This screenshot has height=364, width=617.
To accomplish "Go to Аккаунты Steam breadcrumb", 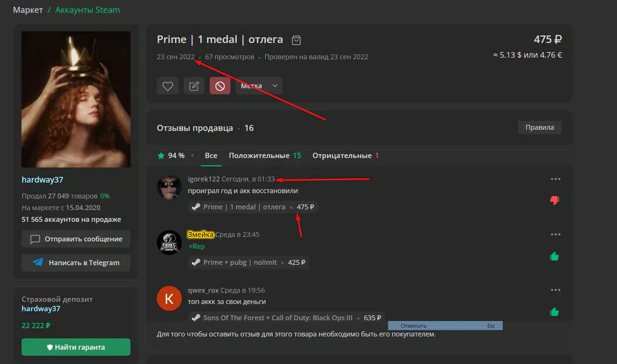I will (x=87, y=10).
